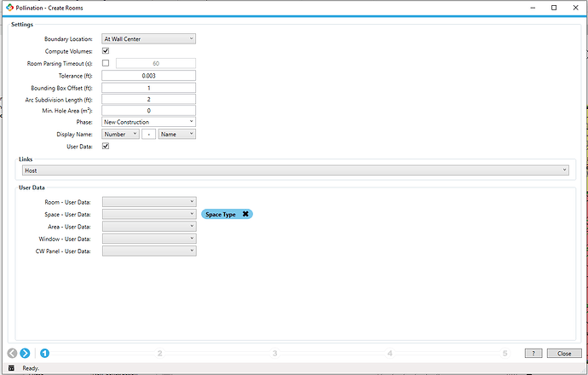Go to the previous wizard step arrow

pyautogui.click(x=13, y=353)
